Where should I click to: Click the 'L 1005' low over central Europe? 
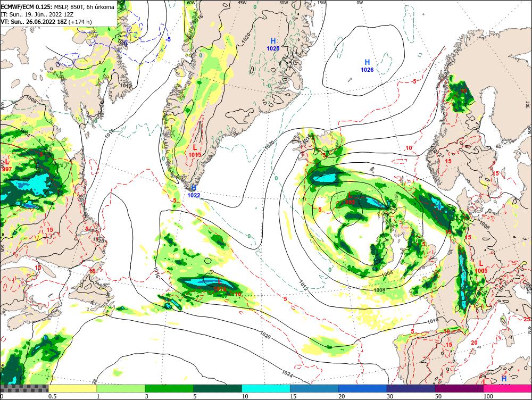481,266
